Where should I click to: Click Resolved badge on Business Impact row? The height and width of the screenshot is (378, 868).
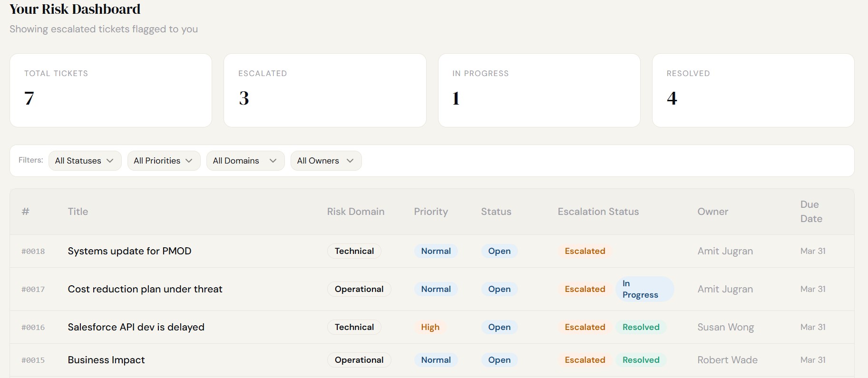[641, 360]
